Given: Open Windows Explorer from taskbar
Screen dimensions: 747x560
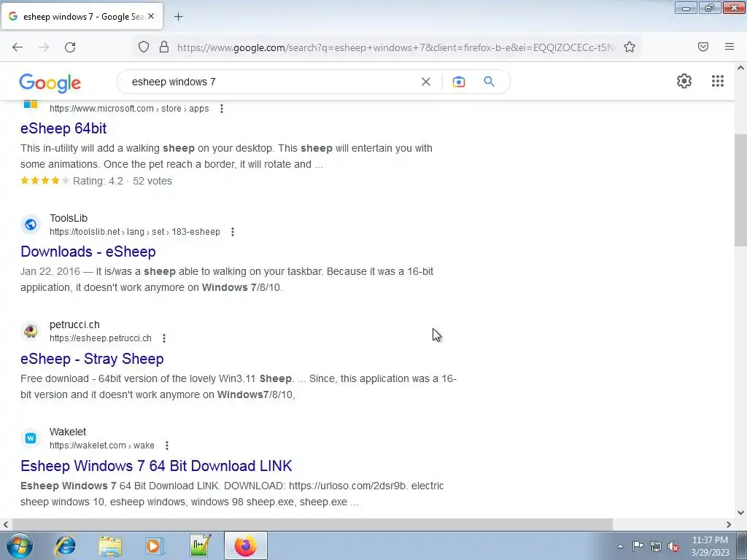Looking at the screenshot, I should click(x=110, y=545).
